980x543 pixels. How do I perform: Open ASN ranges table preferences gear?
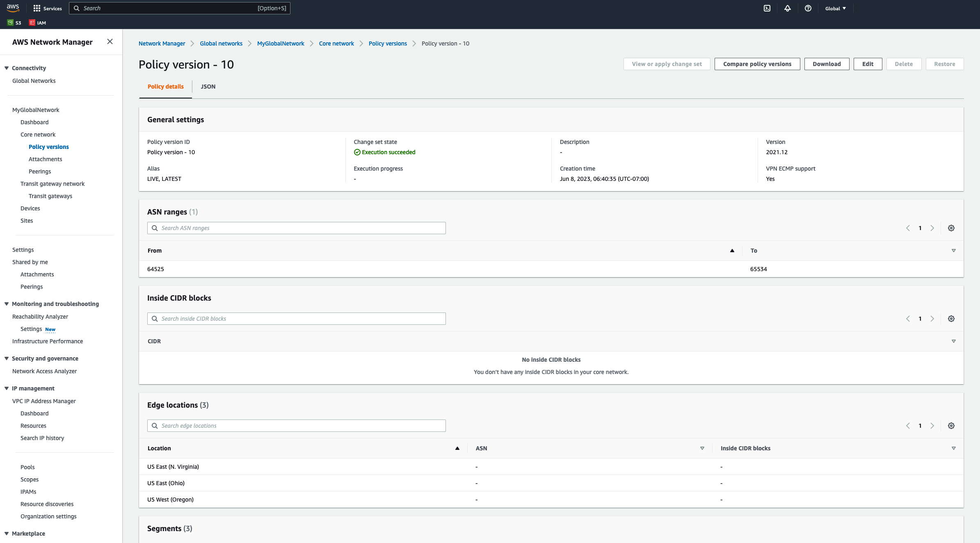pyautogui.click(x=951, y=228)
